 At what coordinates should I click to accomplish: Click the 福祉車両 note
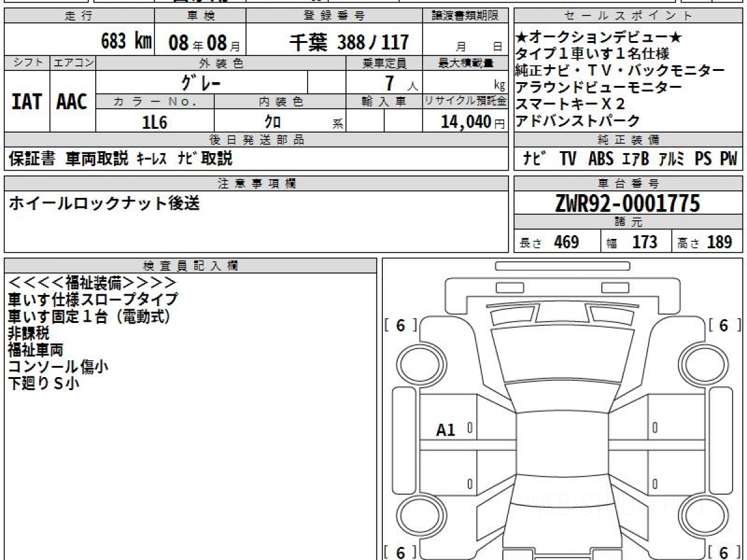35,350
